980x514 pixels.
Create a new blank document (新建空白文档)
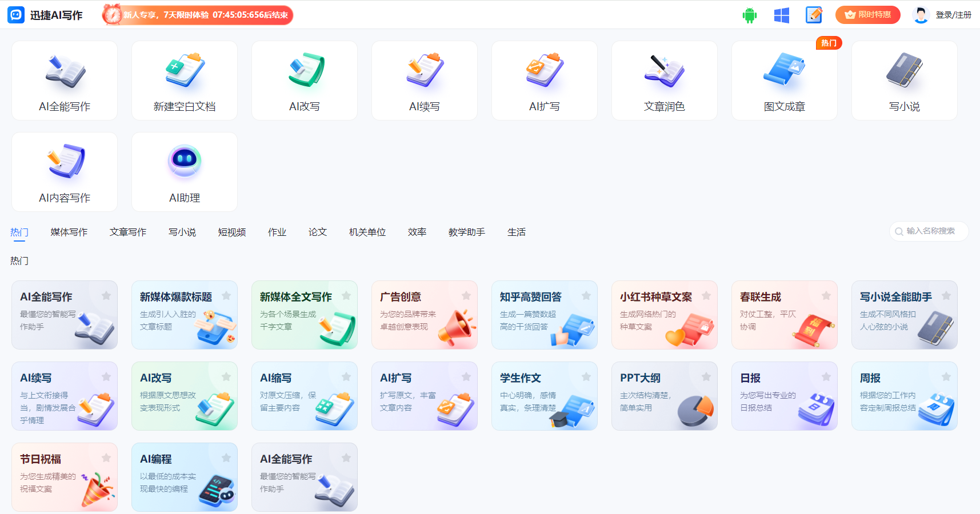[x=185, y=81]
